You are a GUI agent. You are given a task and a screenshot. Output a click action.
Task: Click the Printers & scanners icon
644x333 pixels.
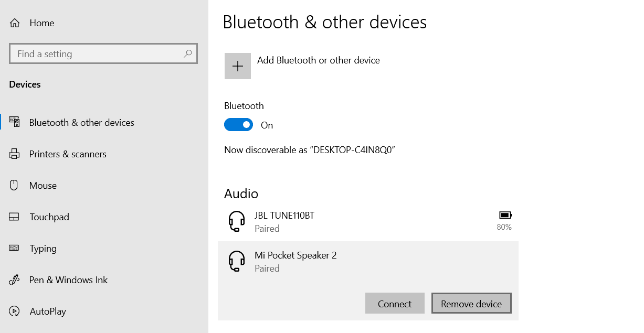tap(14, 154)
